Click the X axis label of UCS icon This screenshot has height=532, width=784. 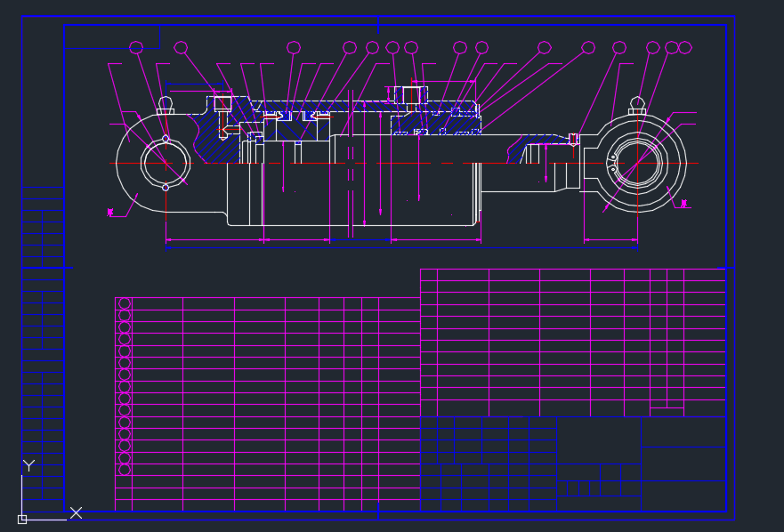(77, 512)
